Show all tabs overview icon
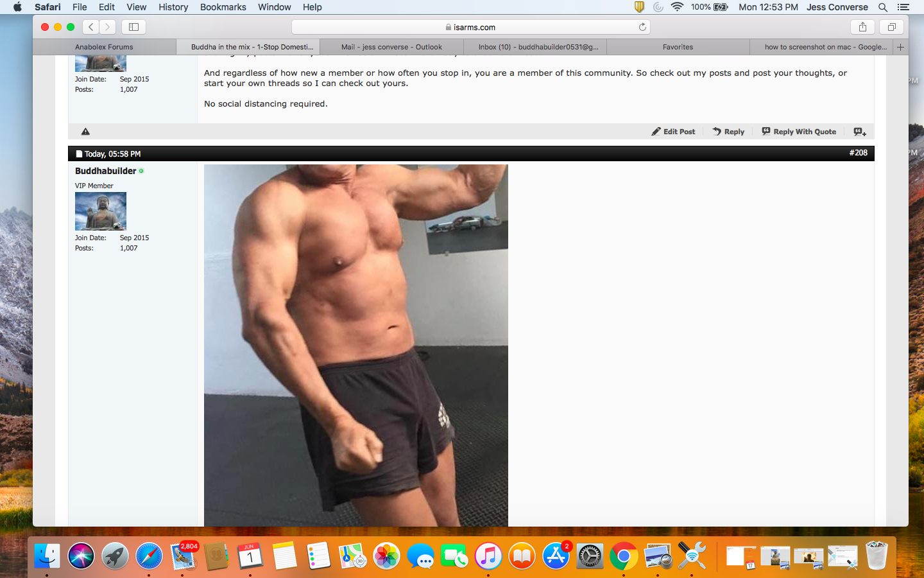The image size is (924, 578). pos(891,27)
